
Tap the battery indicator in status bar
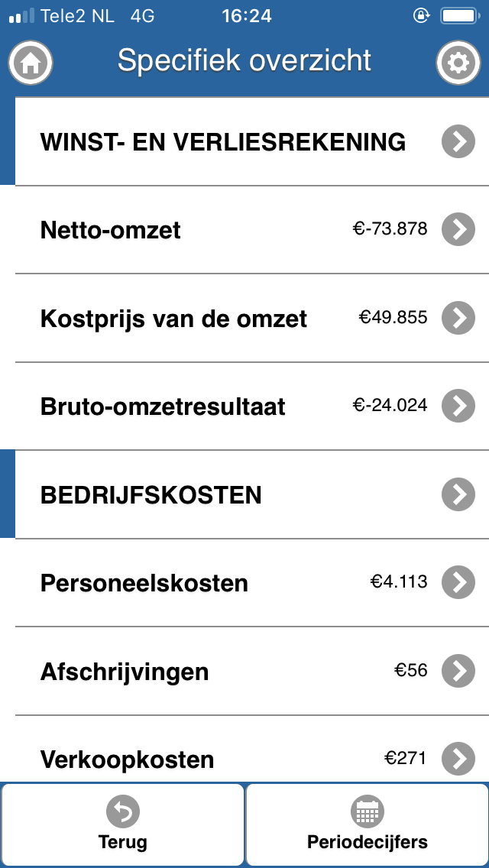pyautogui.click(x=459, y=15)
